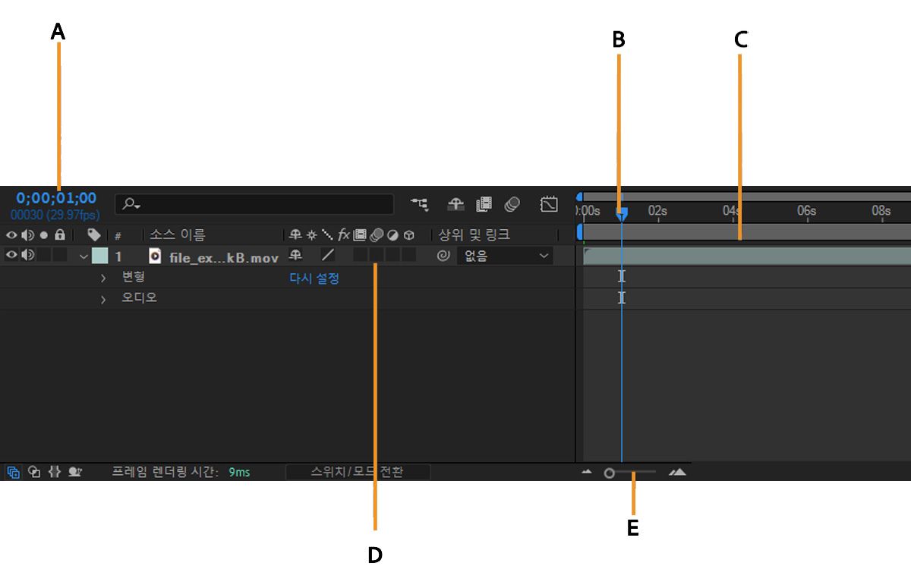This screenshot has height=588, width=911.
Task: Click the 02s mark on time ruler
Action: click(657, 210)
